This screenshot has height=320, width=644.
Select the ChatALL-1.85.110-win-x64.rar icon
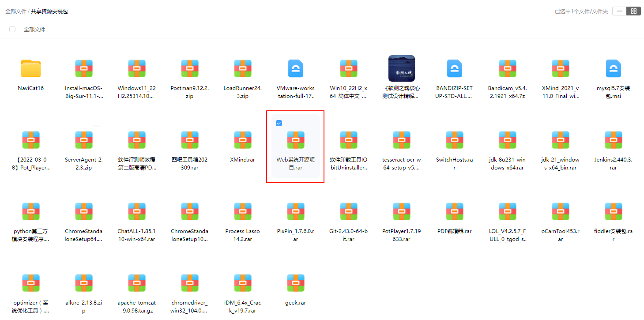(137, 211)
